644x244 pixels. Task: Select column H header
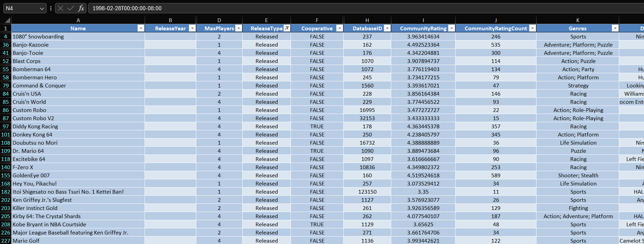[x=367, y=20]
